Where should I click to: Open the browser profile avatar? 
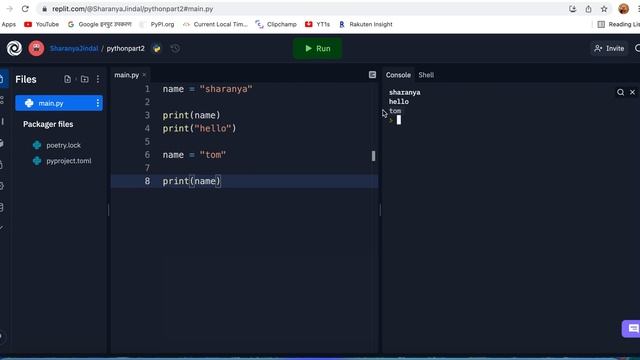[x=623, y=9]
